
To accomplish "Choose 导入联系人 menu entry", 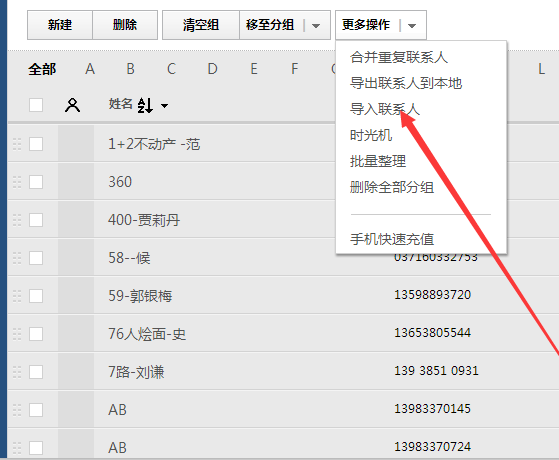I will coord(385,109).
